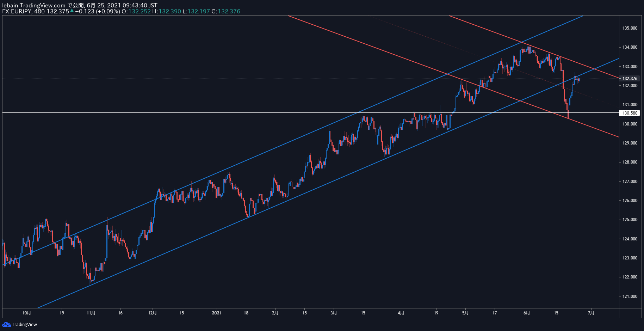Click the 11月 time axis label
644x331 pixels.
point(91,313)
